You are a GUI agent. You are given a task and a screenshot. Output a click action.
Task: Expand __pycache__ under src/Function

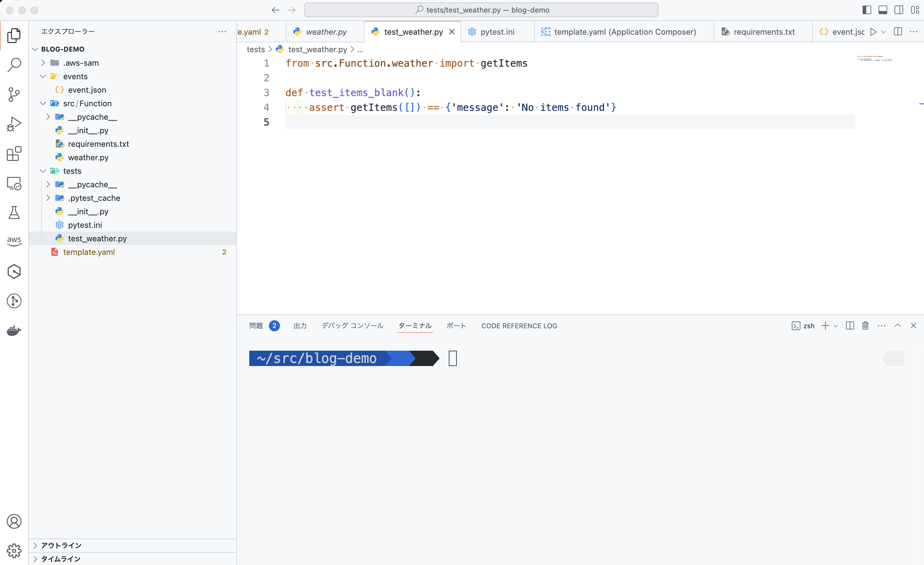[48, 117]
